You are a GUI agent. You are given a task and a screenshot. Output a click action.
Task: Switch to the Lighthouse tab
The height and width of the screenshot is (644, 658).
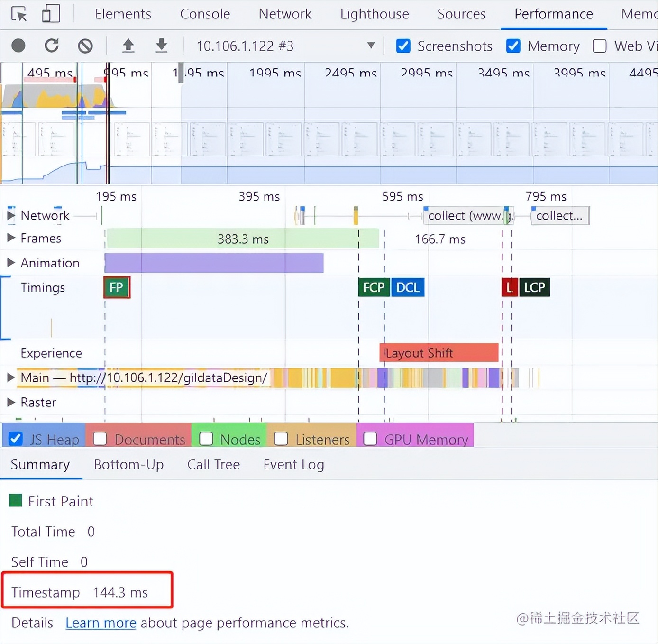(x=374, y=14)
